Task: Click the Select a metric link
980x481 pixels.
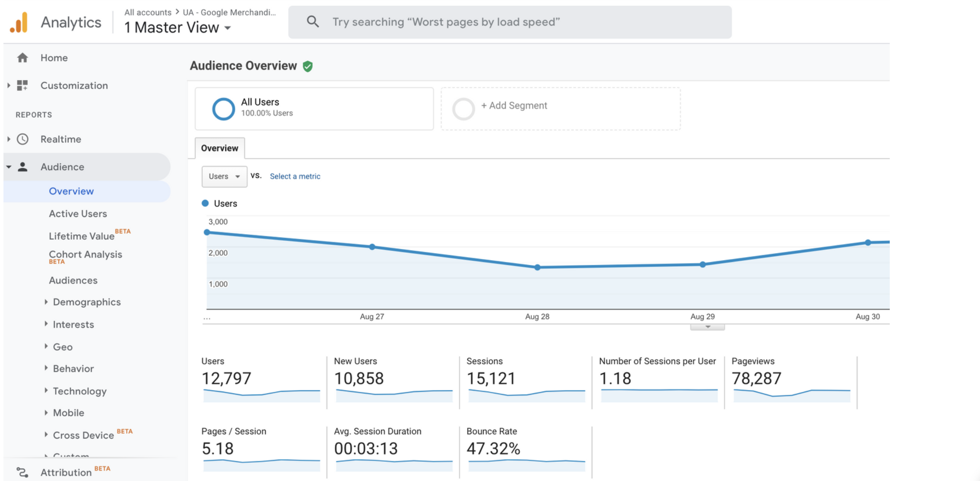Action: 295,176
